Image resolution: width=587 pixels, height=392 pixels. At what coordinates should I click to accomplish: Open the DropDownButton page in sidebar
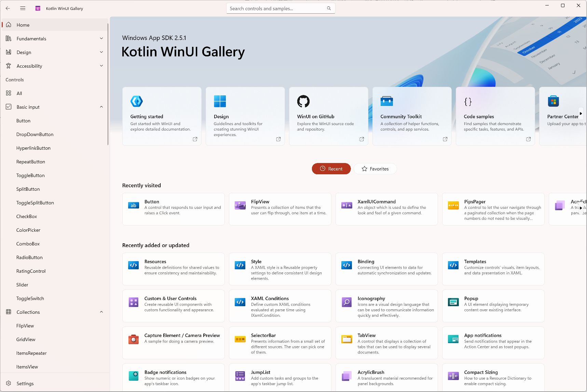click(55, 134)
